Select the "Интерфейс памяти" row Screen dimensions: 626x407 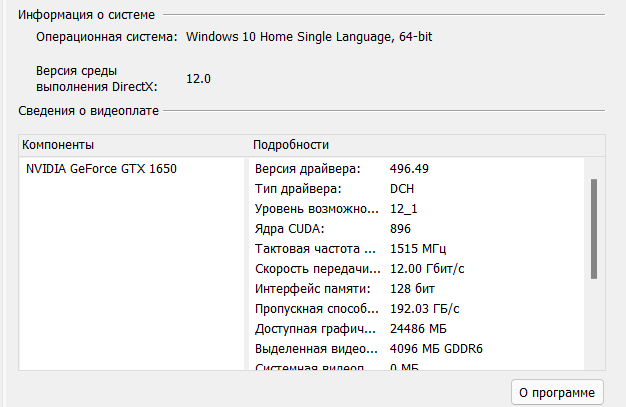pyautogui.click(x=314, y=289)
